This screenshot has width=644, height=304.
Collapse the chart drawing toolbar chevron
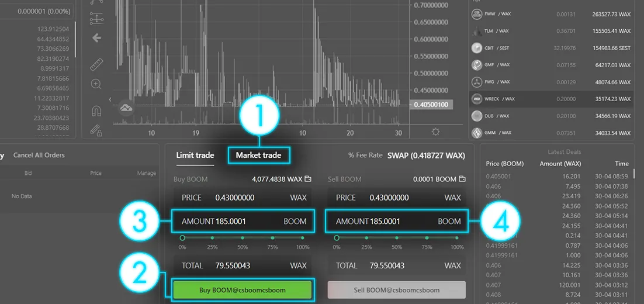(x=110, y=99)
